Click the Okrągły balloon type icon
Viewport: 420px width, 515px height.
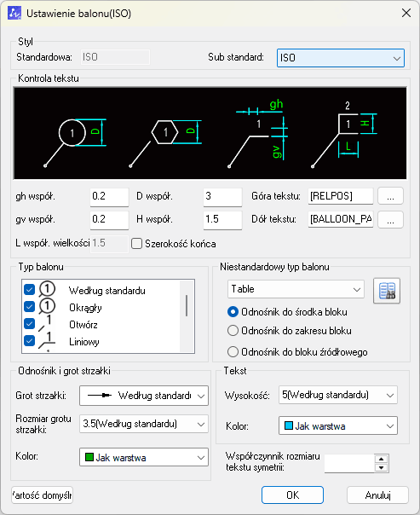point(47,307)
